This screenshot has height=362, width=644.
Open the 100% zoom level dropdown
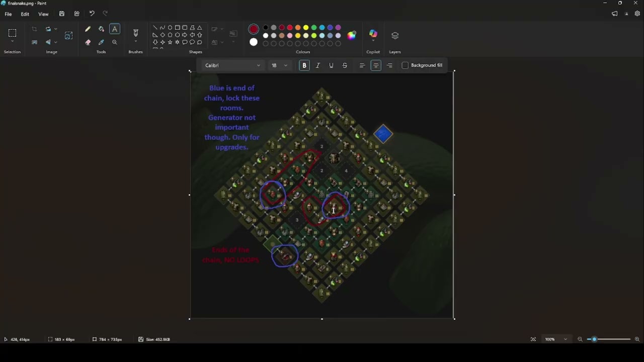pos(556,339)
